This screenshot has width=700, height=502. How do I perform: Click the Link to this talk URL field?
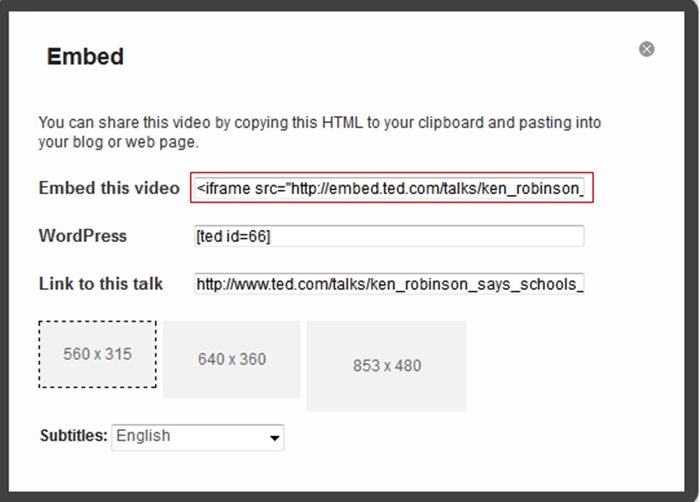point(389,284)
